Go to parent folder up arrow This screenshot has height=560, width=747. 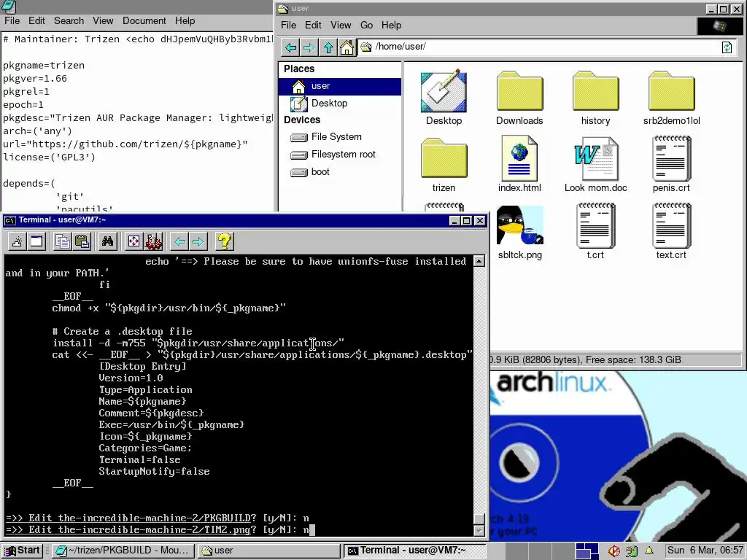click(x=328, y=47)
